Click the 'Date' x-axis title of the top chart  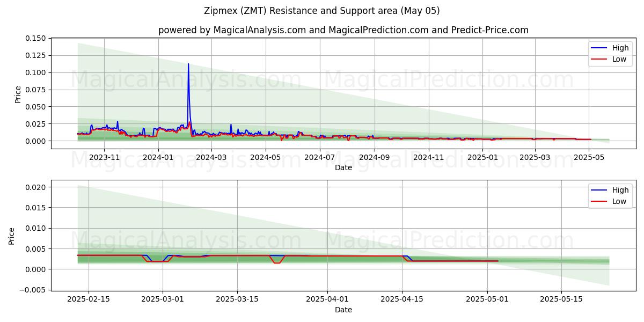tap(343, 167)
